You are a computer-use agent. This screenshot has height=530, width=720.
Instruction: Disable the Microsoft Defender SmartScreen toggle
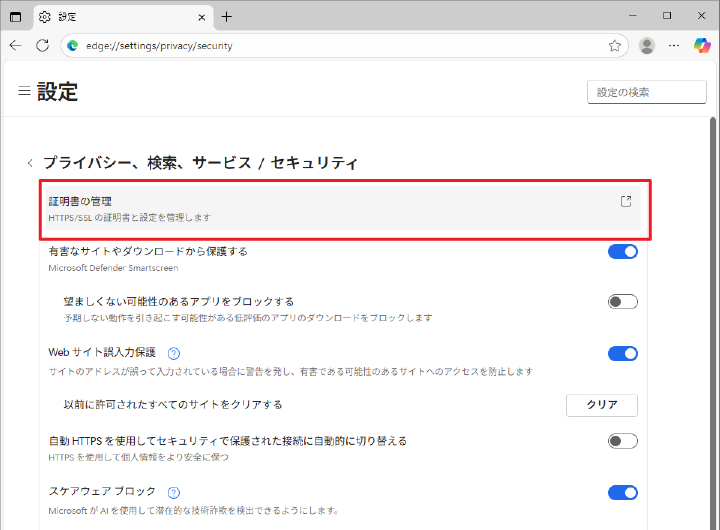pos(622,252)
